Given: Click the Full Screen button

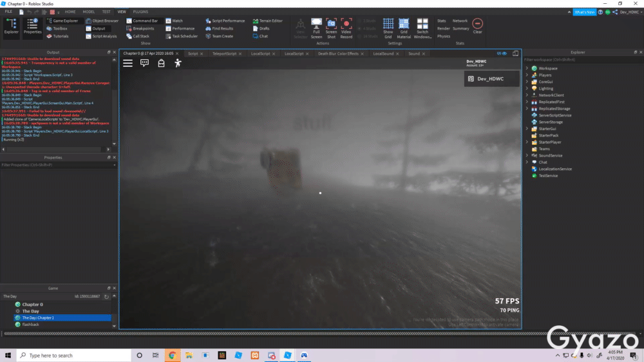Looking at the screenshot, I should 316,28.
